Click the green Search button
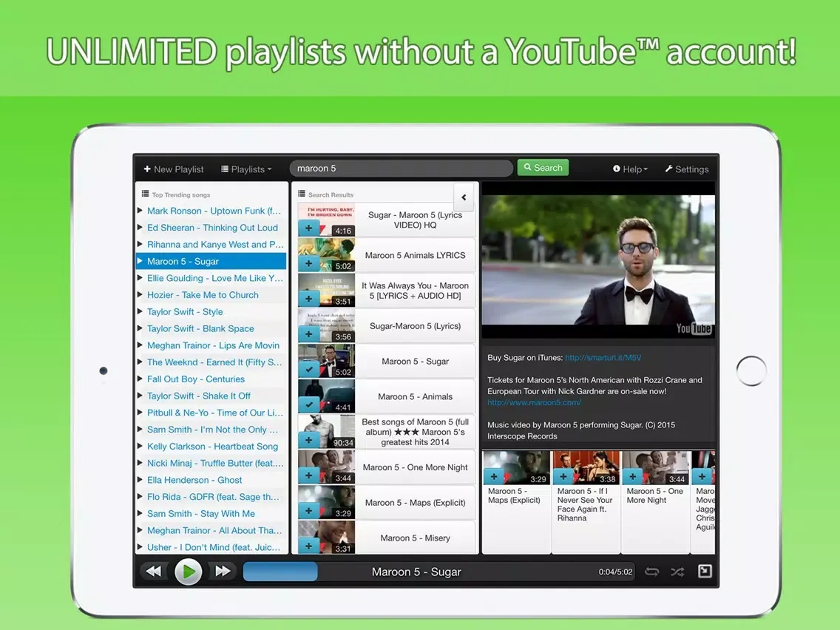Screen dimensions: 840x630 point(543,168)
